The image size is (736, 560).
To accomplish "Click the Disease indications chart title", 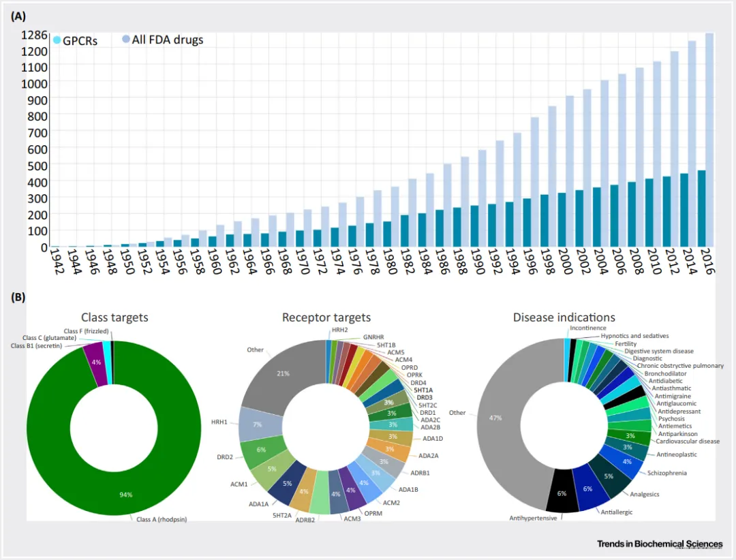I will 564,317.
